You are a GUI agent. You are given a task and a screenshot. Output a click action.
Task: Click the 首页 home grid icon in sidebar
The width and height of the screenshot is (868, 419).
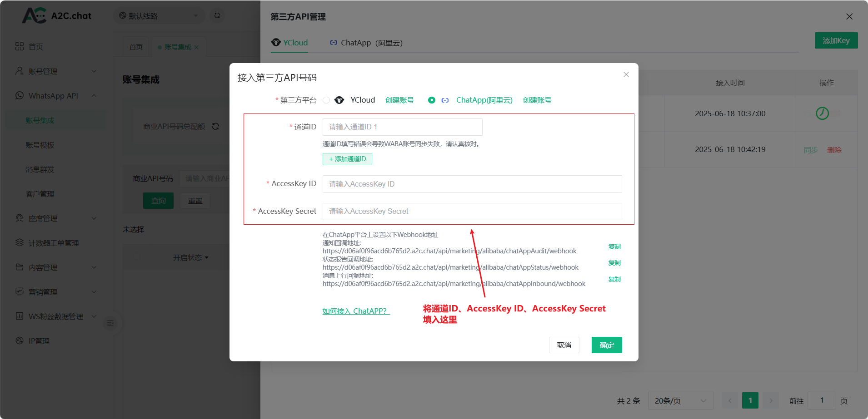pos(20,46)
